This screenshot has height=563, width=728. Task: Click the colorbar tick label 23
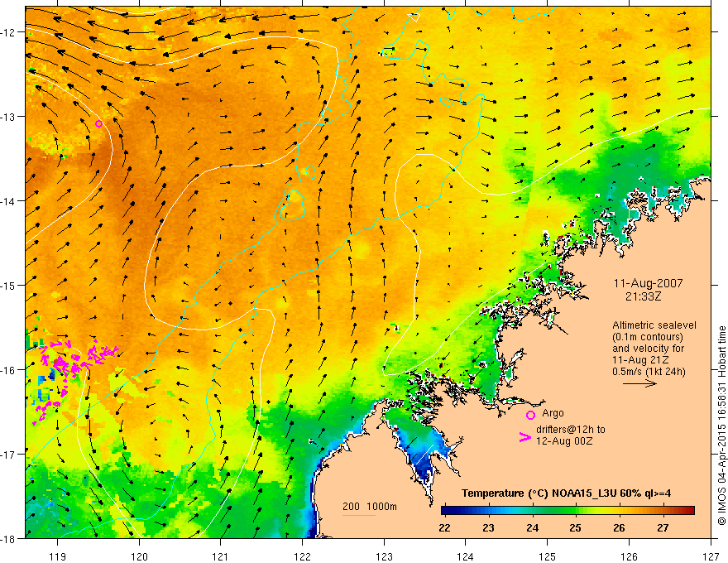click(x=488, y=527)
